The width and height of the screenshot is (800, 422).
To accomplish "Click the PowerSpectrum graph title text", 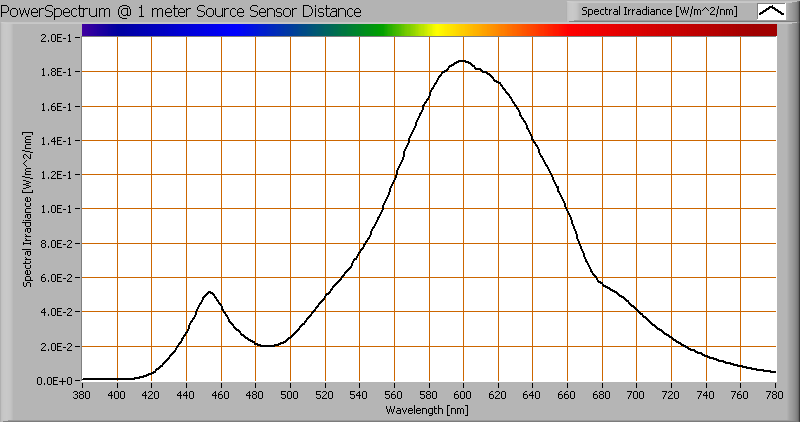I will tap(183, 11).
